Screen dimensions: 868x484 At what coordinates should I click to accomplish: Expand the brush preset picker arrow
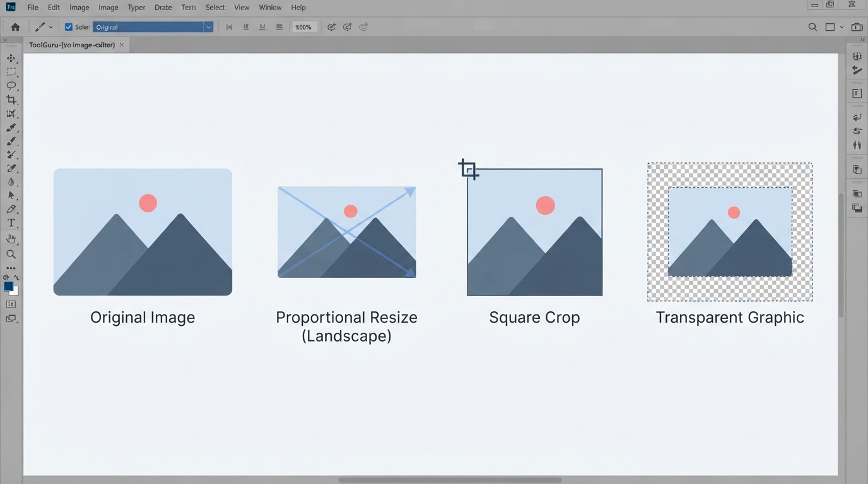point(50,27)
